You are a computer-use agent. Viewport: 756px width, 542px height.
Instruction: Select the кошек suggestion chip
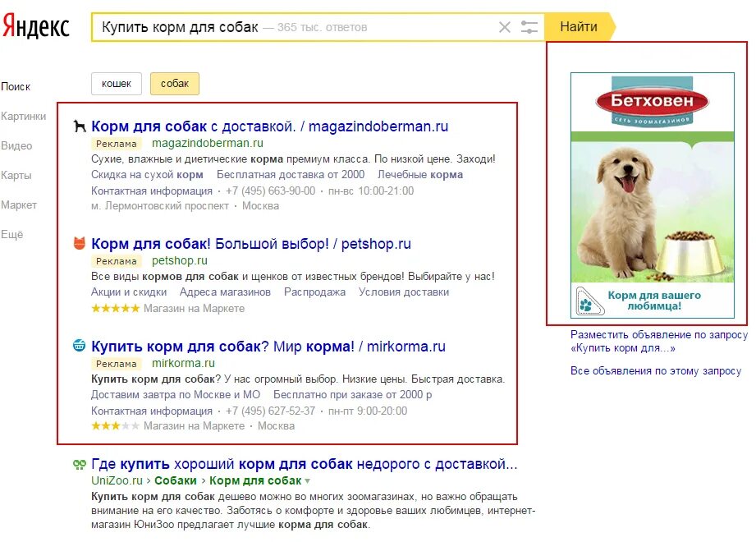117,84
